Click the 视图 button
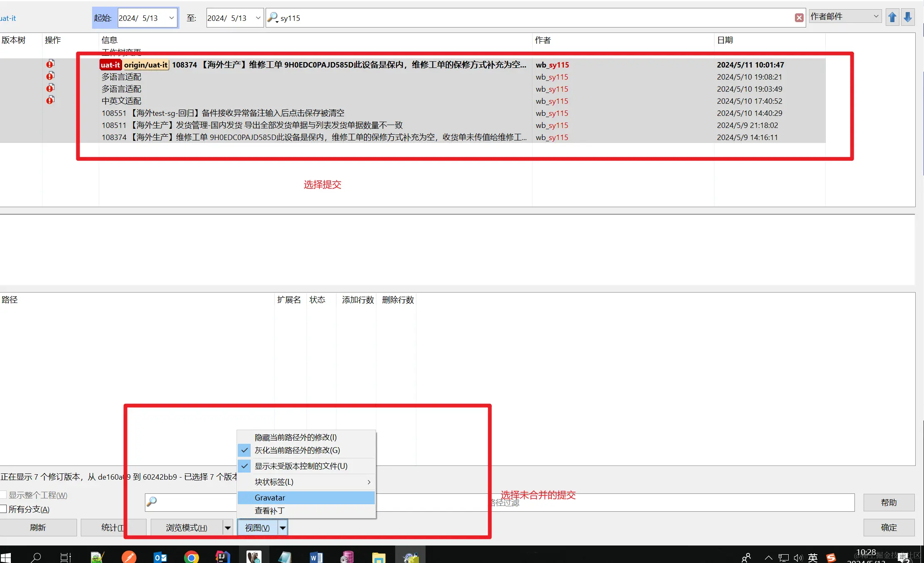The width and height of the screenshot is (924, 563). coord(257,528)
